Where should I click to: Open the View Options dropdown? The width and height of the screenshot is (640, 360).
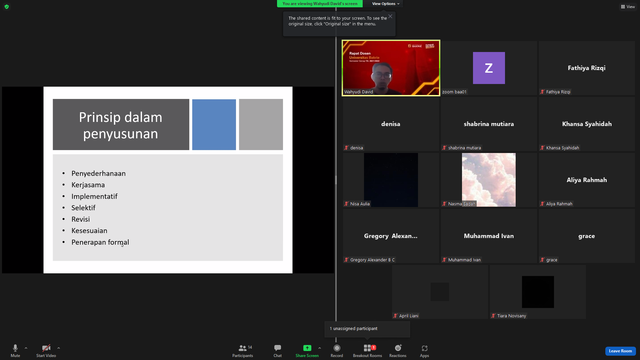click(x=386, y=4)
